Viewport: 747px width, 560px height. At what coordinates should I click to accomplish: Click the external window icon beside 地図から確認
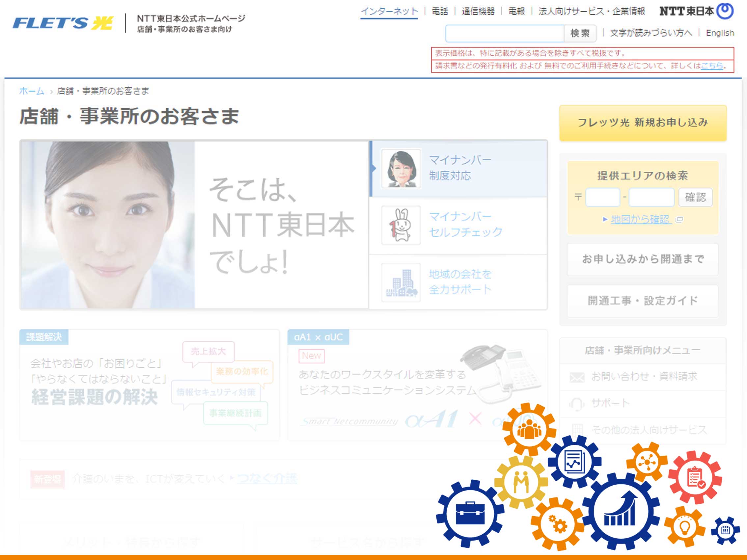click(679, 220)
